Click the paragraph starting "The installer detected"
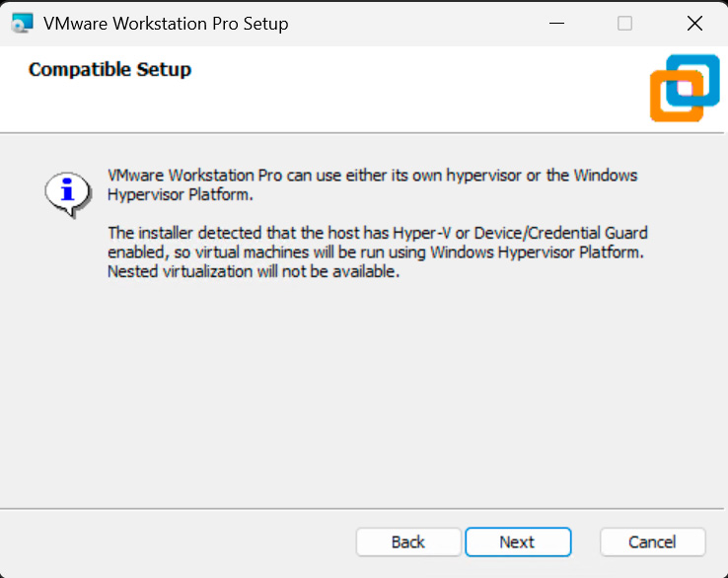 point(377,253)
